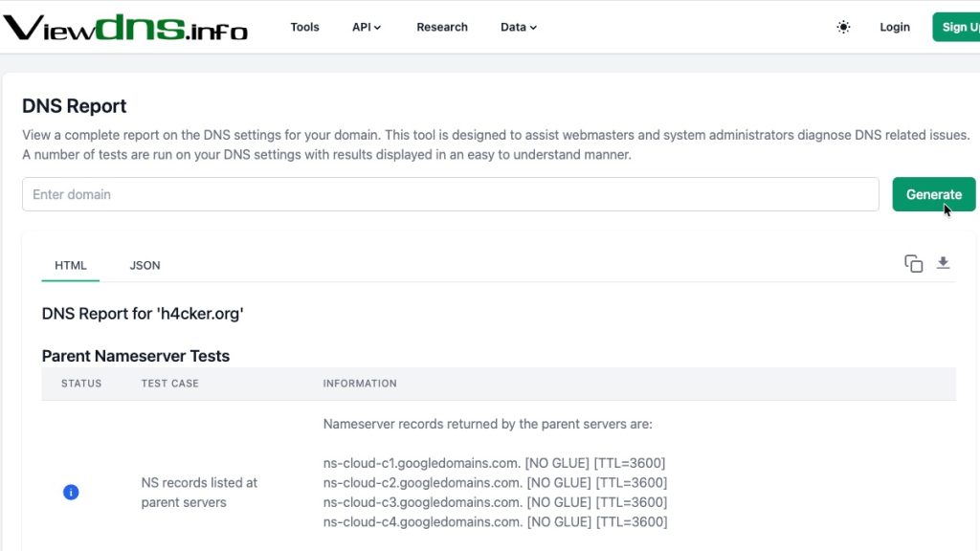Click 'Nameserver records returned by the parent servers' text
Image resolution: width=980 pixels, height=551 pixels.
[x=487, y=424]
